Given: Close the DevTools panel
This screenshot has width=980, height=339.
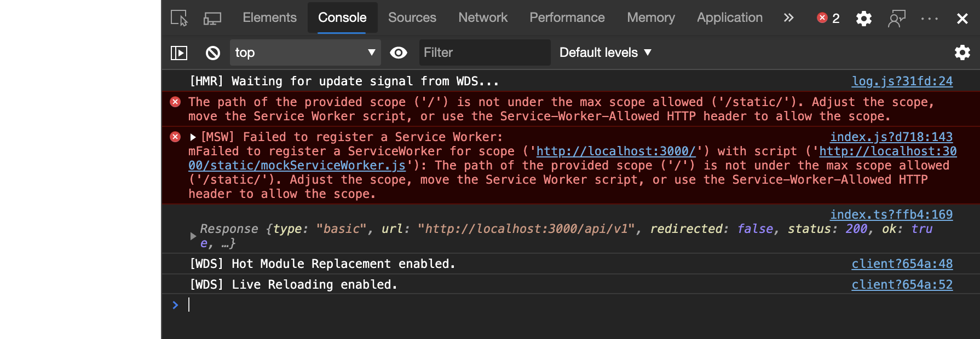Looking at the screenshot, I should 962,19.
